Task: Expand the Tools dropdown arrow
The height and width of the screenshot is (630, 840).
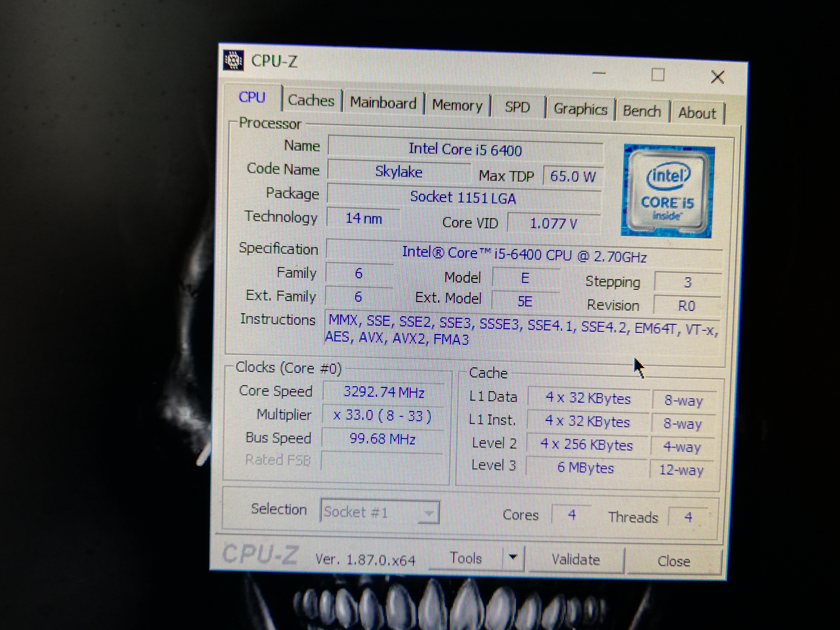Action: (x=513, y=557)
